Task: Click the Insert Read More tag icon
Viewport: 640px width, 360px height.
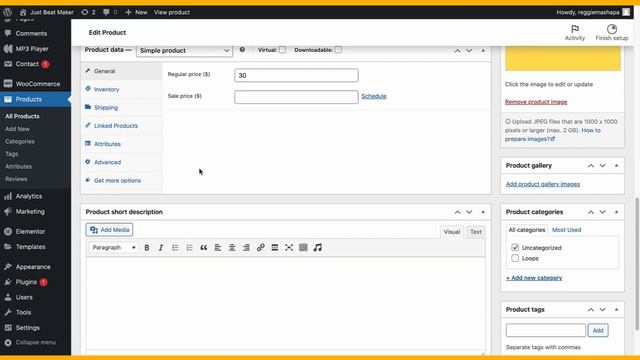Action: click(x=275, y=247)
